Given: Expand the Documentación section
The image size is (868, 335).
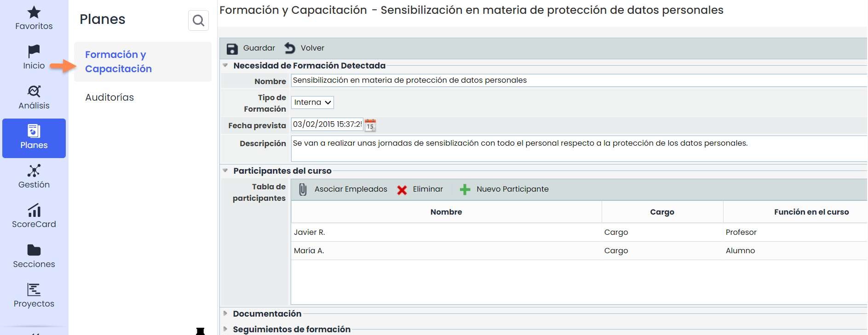Looking at the screenshot, I should 225,314.
